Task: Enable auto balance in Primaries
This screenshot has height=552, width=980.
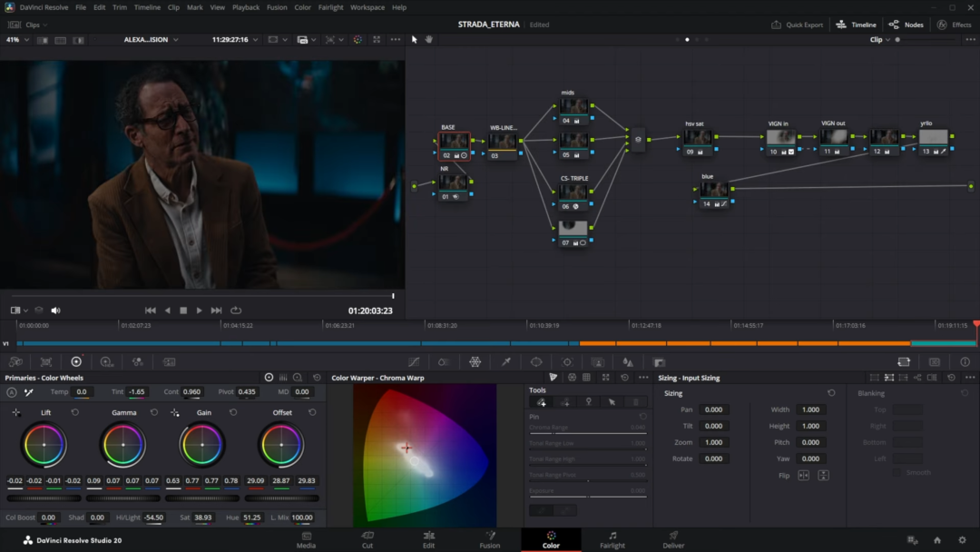Action: pyautogui.click(x=12, y=392)
